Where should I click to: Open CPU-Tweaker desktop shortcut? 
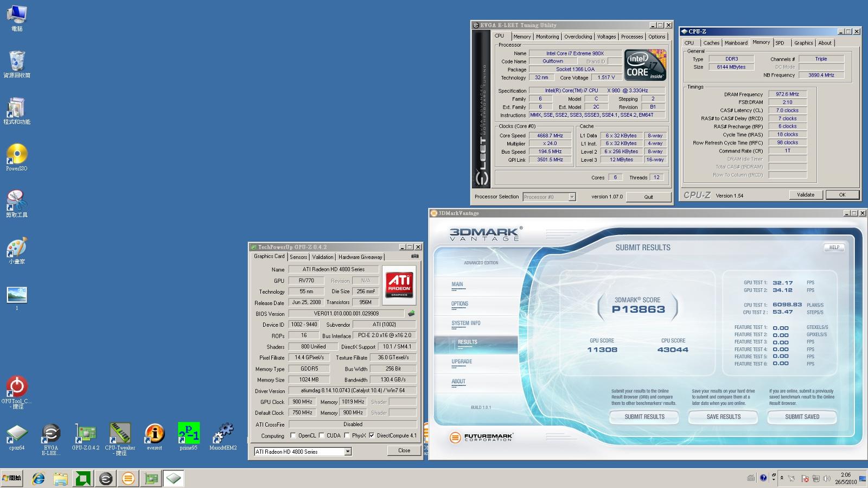pos(120,439)
